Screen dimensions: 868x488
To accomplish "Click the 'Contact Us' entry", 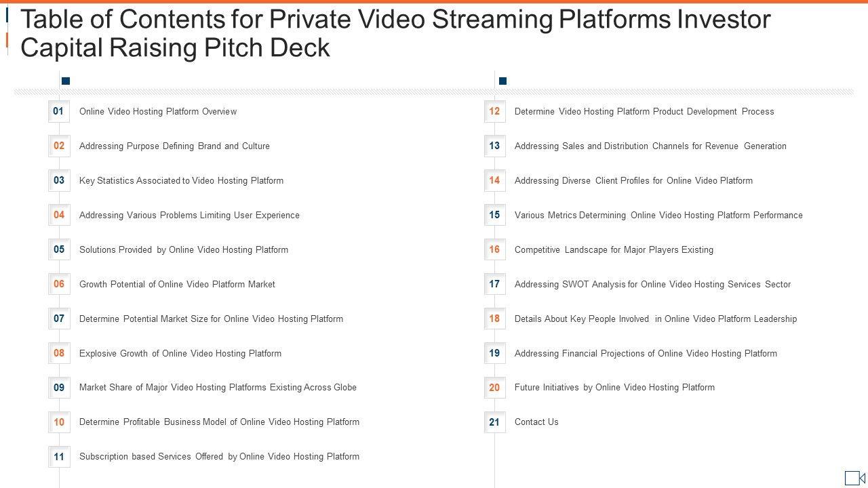I will pos(536,422).
